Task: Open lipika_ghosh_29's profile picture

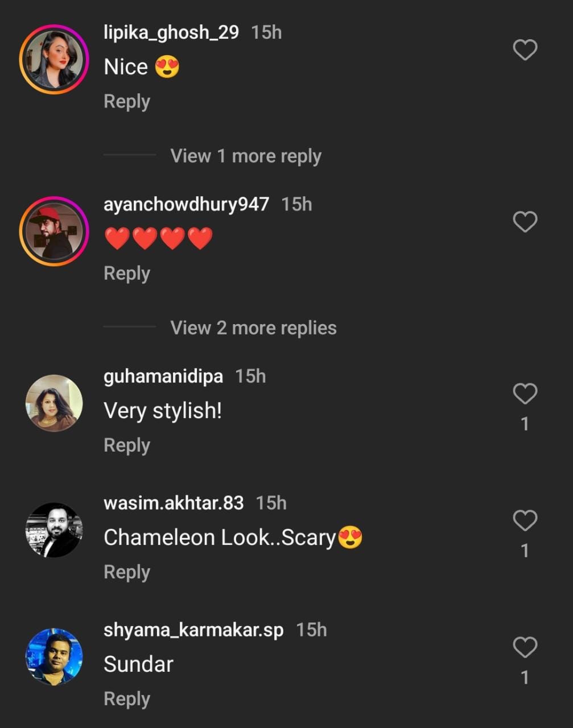Action: click(54, 59)
